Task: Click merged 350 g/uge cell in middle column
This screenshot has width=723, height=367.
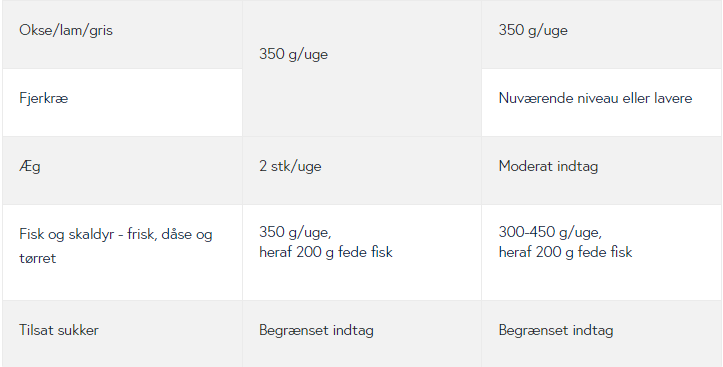Action: coord(362,68)
